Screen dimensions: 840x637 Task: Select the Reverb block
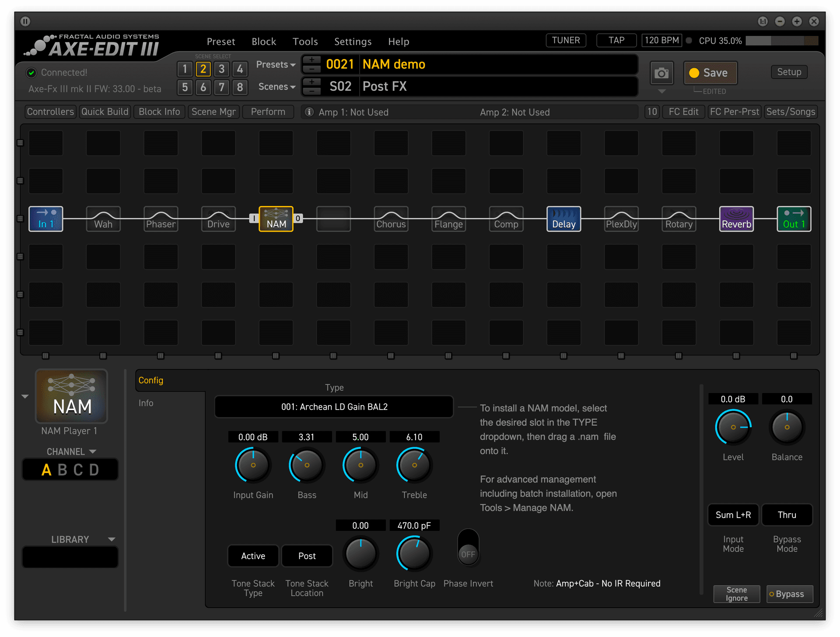(737, 219)
